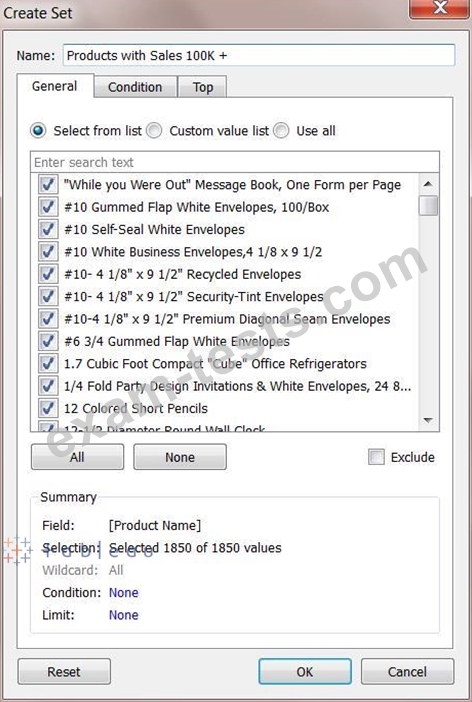Open the Top tab
Image resolution: width=472 pixels, height=702 pixels.
coord(202,87)
